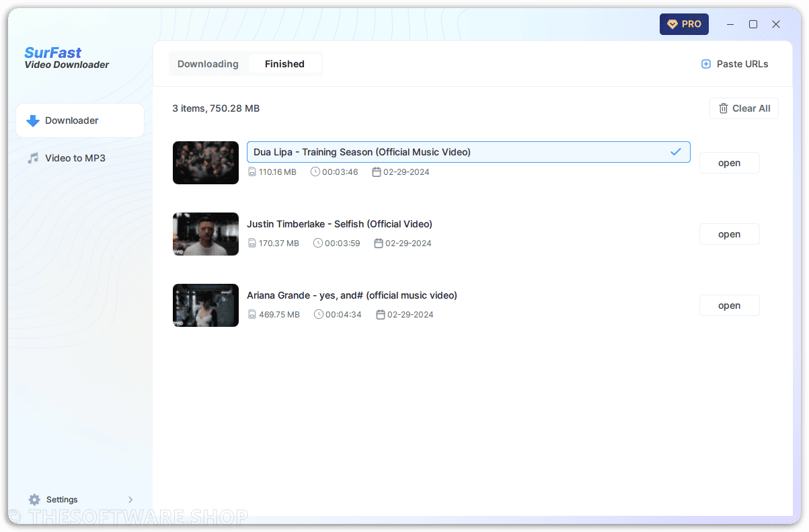Click Paste URLs button
This screenshot has width=809, height=532.
[735, 64]
